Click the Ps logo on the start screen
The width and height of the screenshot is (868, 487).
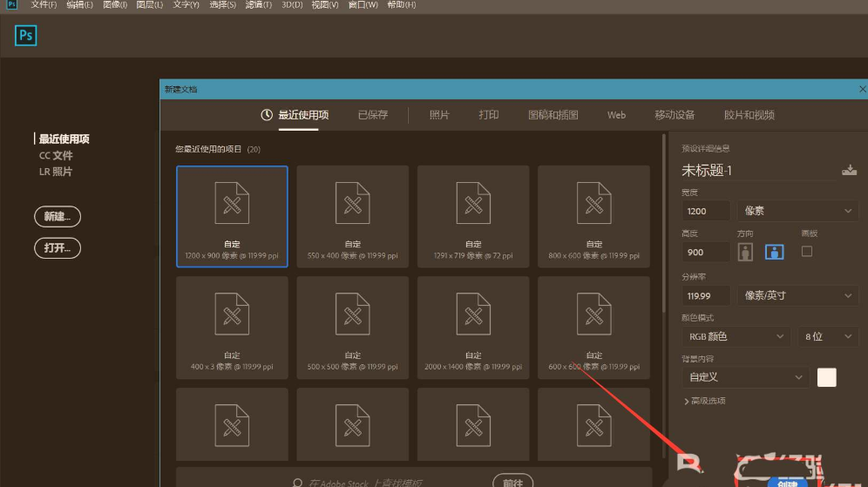25,35
